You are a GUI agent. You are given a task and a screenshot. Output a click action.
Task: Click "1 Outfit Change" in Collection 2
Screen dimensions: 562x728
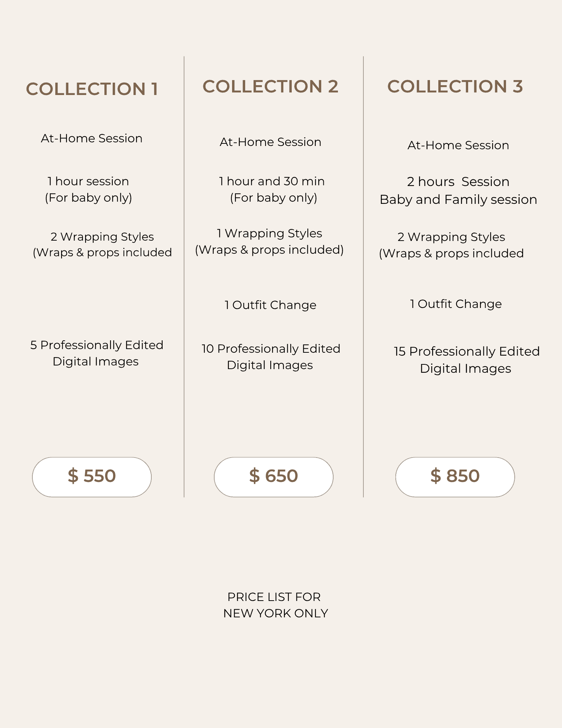[270, 305]
